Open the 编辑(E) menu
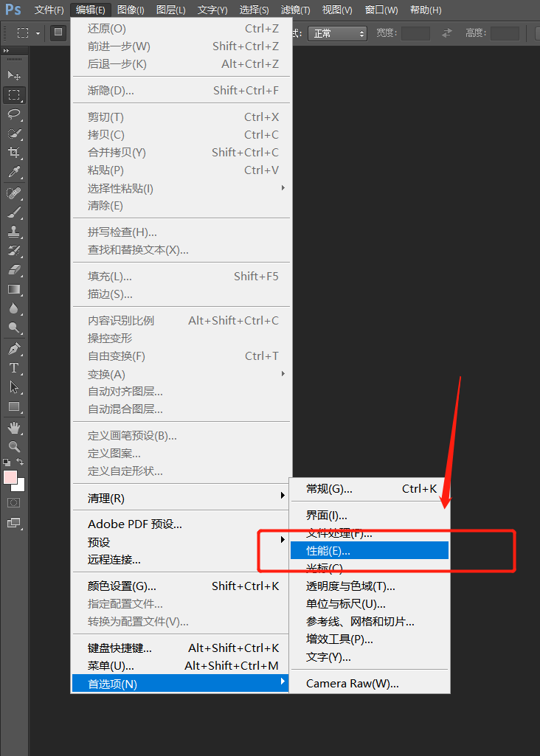Viewport: 540px width, 756px height. pyautogui.click(x=90, y=10)
